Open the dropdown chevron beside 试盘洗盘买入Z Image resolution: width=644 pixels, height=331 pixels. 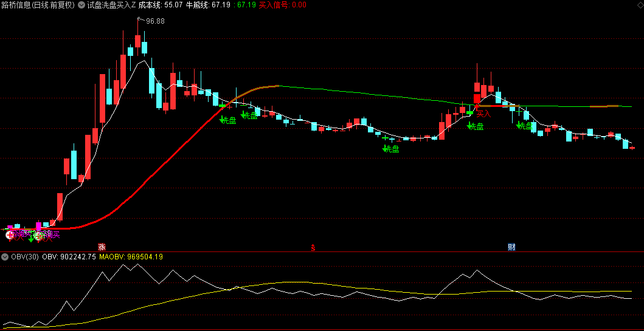click(x=80, y=5)
